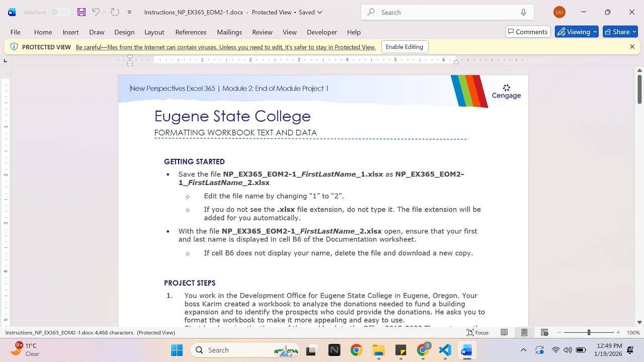Click the 'PROJECT STEPS' heading
Image resolution: width=644 pixels, height=362 pixels.
tap(190, 283)
